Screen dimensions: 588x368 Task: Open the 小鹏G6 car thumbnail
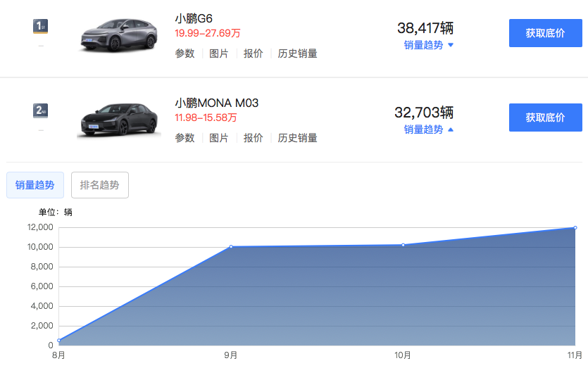(118, 34)
